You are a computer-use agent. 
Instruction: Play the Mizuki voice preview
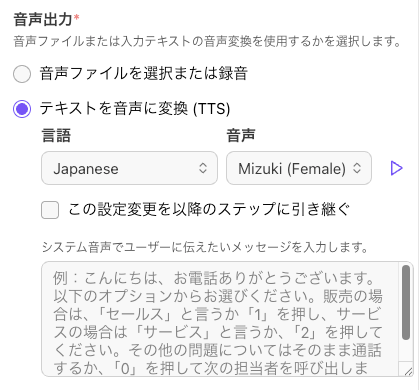[396, 168]
